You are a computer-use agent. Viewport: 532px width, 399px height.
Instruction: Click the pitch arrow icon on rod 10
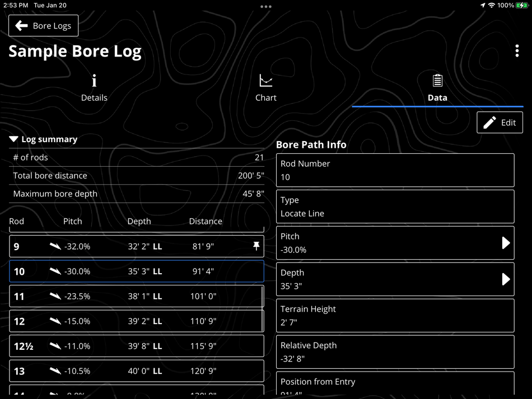pyautogui.click(x=55, y=271)
